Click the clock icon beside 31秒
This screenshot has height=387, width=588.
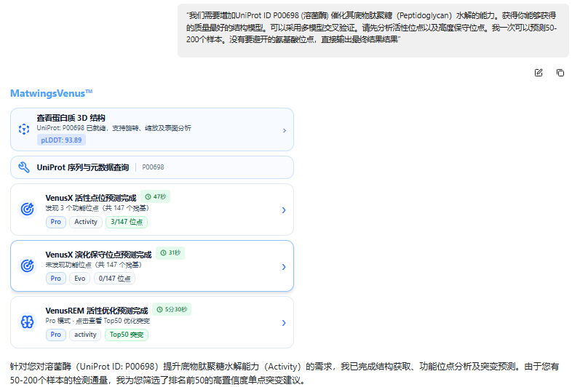click(163, 253)
